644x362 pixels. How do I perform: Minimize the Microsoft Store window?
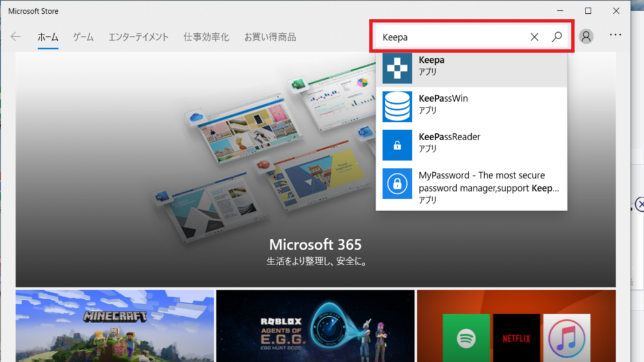pos(560,11)
